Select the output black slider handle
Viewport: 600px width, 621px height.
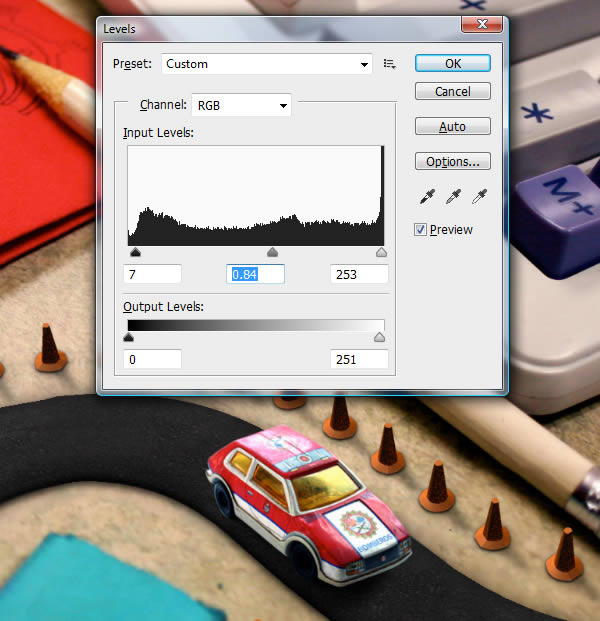129,337
